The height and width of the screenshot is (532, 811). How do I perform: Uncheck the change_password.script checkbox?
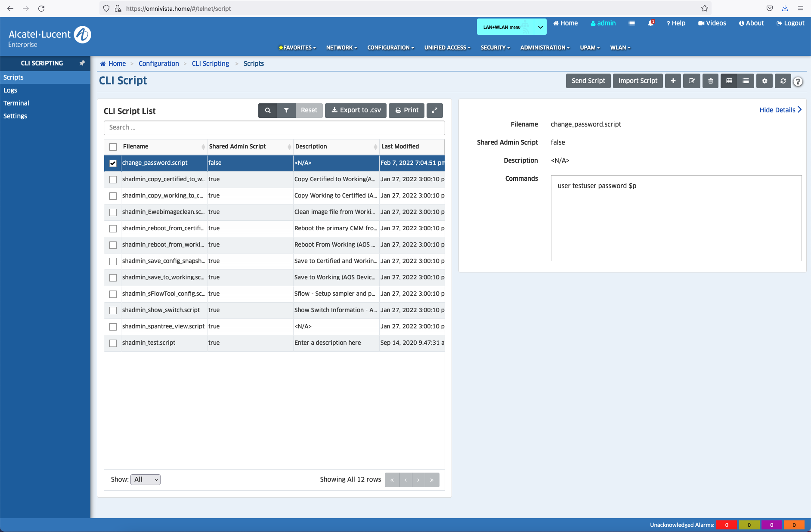coord(113,163)
